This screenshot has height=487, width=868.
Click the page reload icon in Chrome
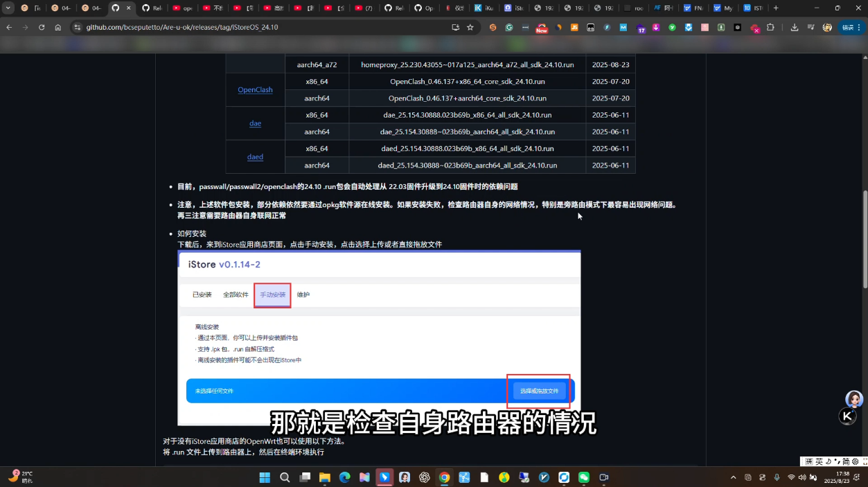(43, 28)
